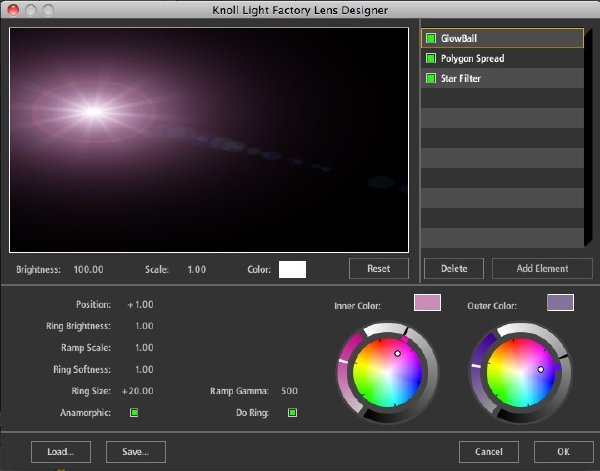Open the Load... dialog
600x471 pixels.
click(61, 452)
